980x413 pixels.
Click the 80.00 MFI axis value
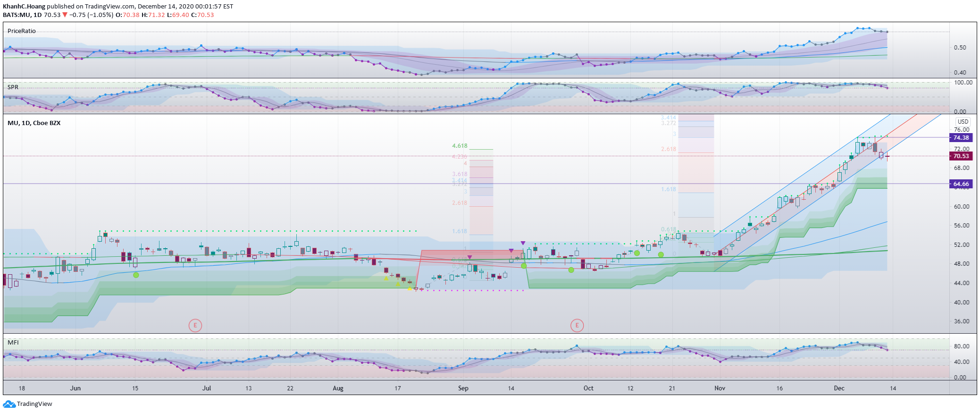click(x=962, y=346)
